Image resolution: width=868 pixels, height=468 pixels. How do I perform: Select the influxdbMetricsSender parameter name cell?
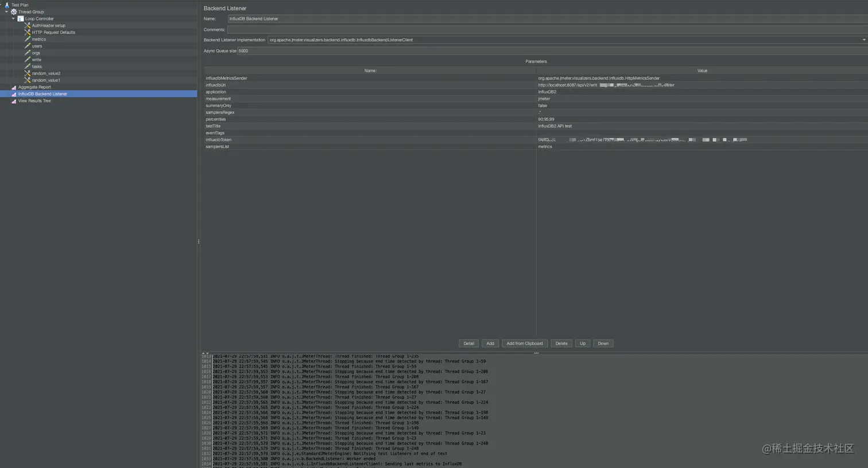click(x=370, y=78)
